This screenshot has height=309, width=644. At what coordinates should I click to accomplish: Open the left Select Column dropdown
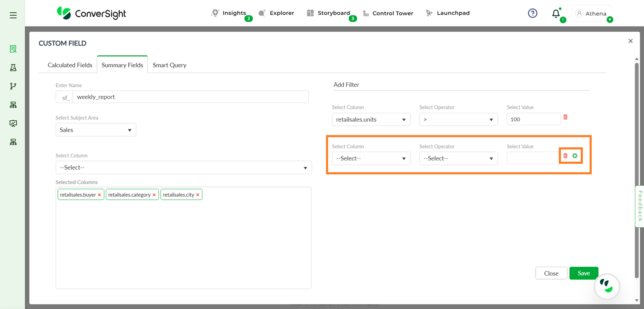coord(183,168)
